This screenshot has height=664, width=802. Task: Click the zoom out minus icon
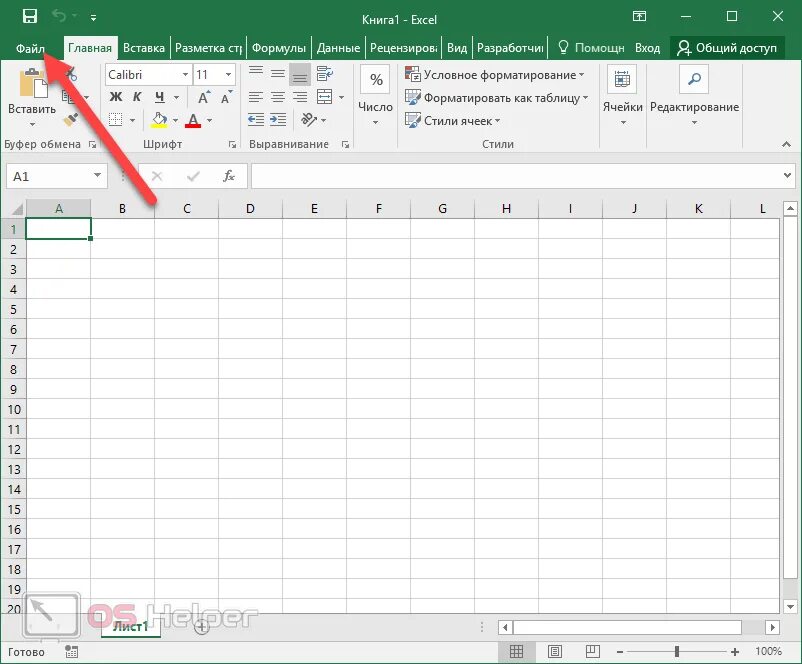[620, 652]
